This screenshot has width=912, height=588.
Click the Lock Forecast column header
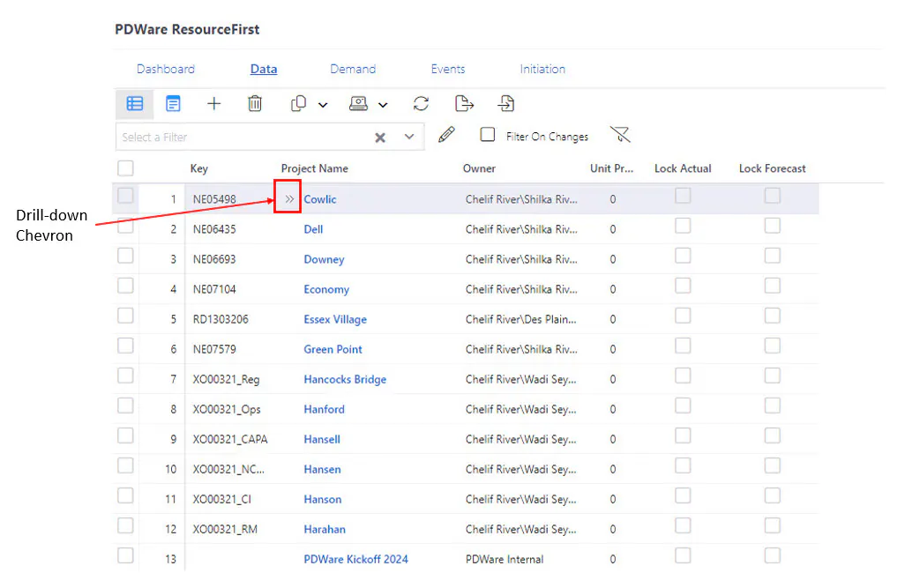point(773,168)
